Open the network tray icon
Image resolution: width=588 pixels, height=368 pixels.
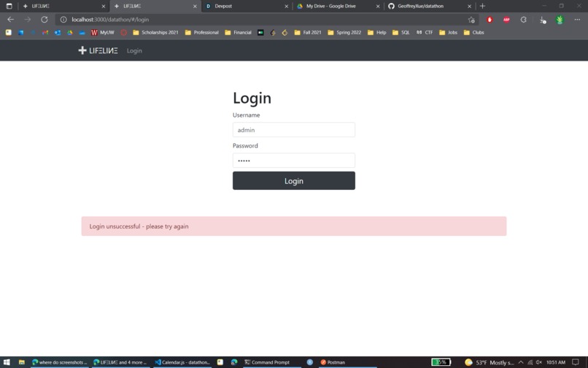[x=530, y=362]
